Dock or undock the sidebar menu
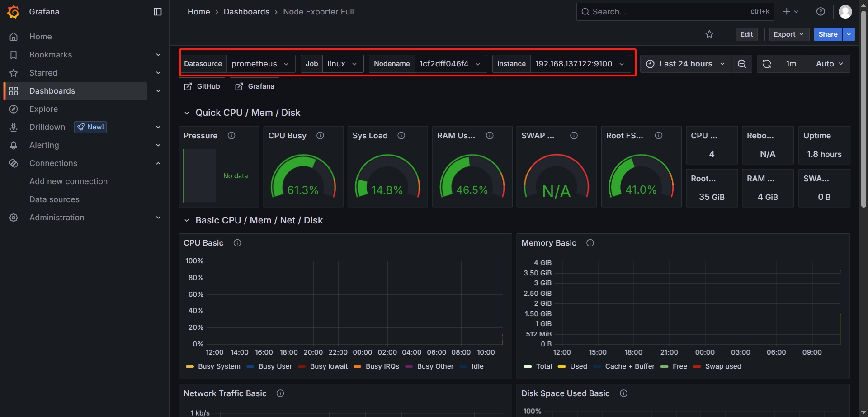Screen dimensions: 868x417 (158, 12)
